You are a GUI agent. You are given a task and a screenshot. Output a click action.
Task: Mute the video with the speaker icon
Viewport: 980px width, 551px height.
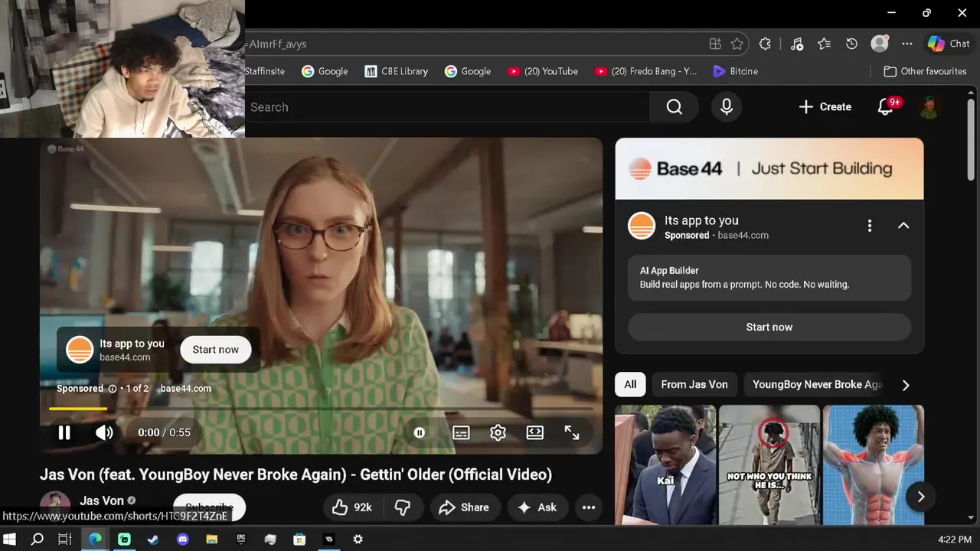coord(104,432)
